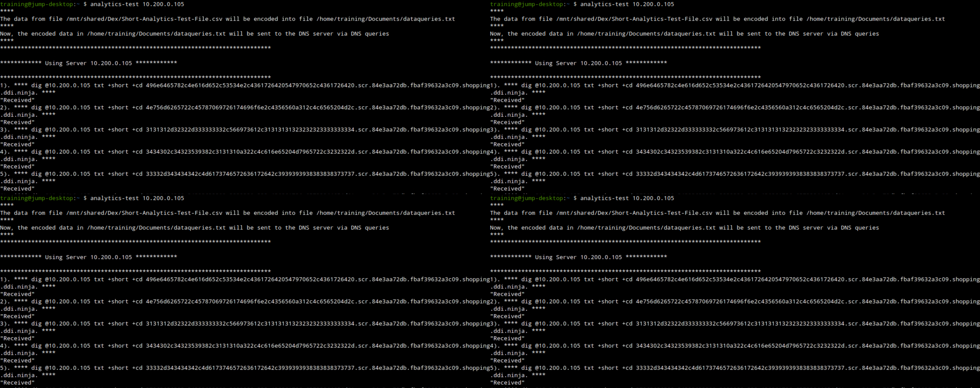
Task: Click dig query 2 starting 4e756d in top-right pane
Action: tap(740, 108)
